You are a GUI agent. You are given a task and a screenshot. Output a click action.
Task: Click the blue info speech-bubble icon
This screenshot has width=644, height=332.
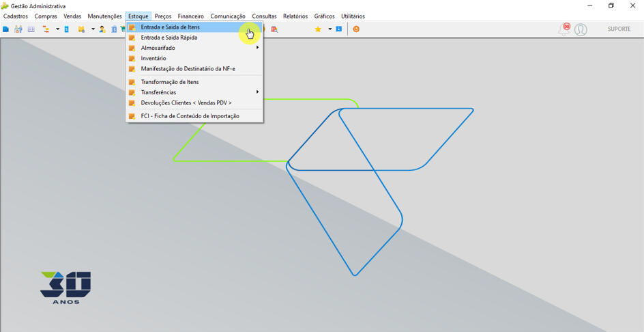coord(339,29)
